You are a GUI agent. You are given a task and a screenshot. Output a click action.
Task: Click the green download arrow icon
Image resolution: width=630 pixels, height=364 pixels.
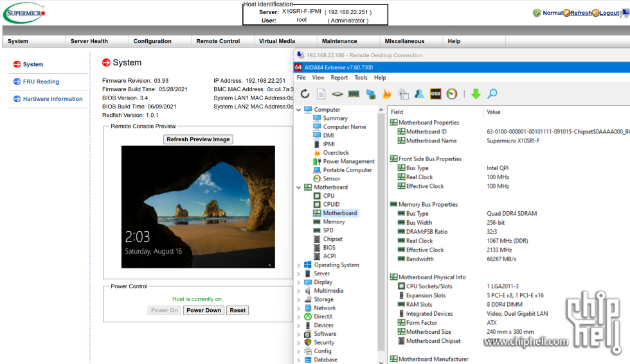pyautogui.click(x=476, y=94)
